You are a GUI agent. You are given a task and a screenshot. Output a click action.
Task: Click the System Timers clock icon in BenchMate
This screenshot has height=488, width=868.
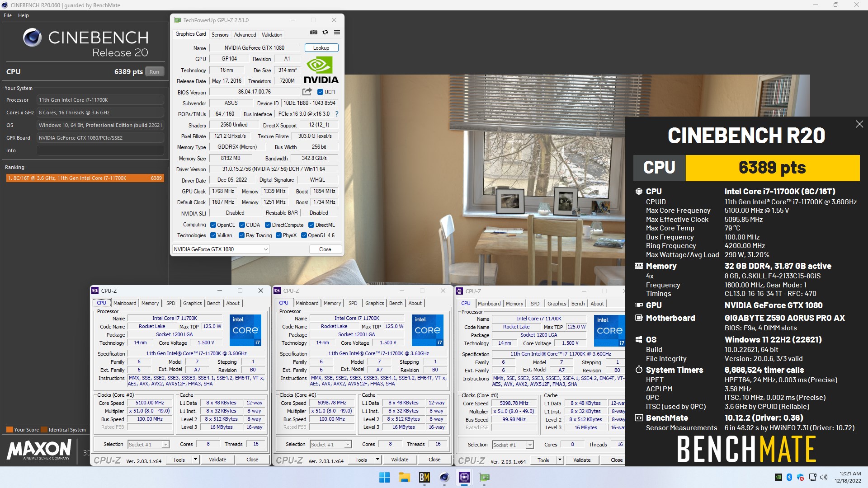(639, 370)
